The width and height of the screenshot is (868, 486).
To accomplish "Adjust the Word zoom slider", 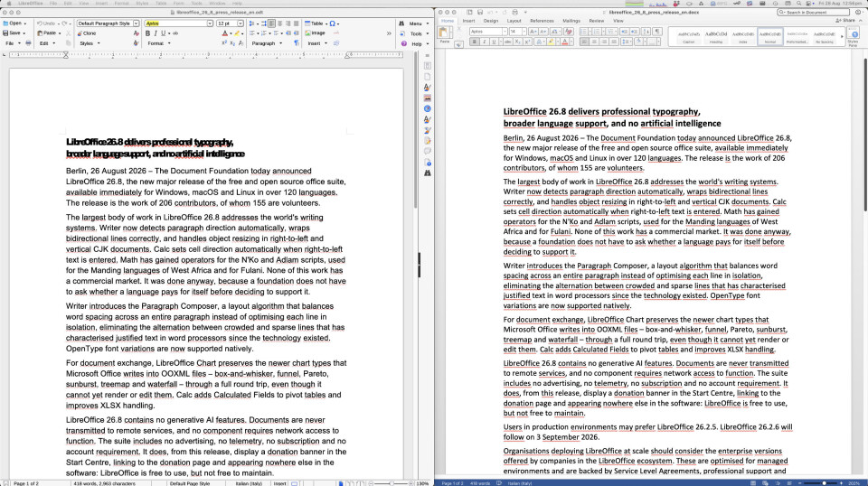I will click(x=824, y=483).
